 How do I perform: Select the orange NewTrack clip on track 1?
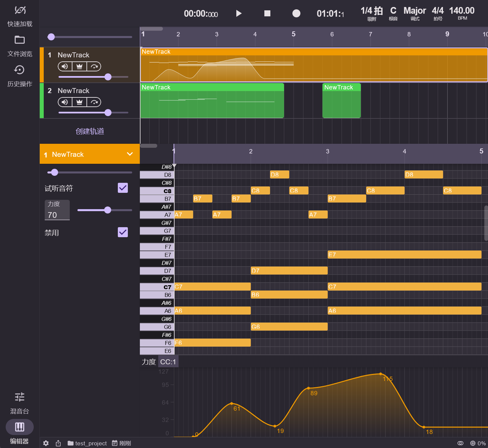(x=314, y=65)
